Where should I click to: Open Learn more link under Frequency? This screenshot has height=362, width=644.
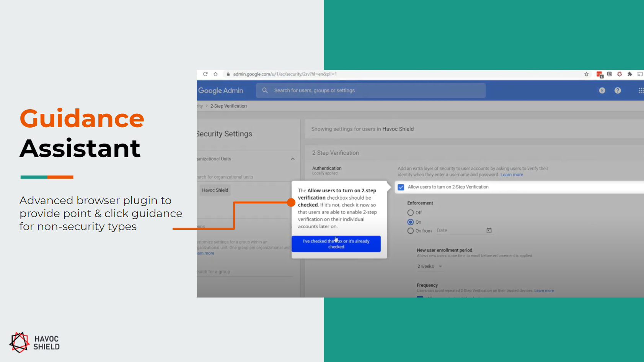coord(544,291)
